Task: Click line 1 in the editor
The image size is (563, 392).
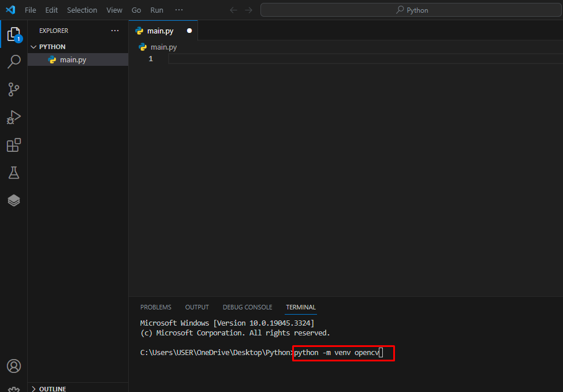Action: point(366,58)
